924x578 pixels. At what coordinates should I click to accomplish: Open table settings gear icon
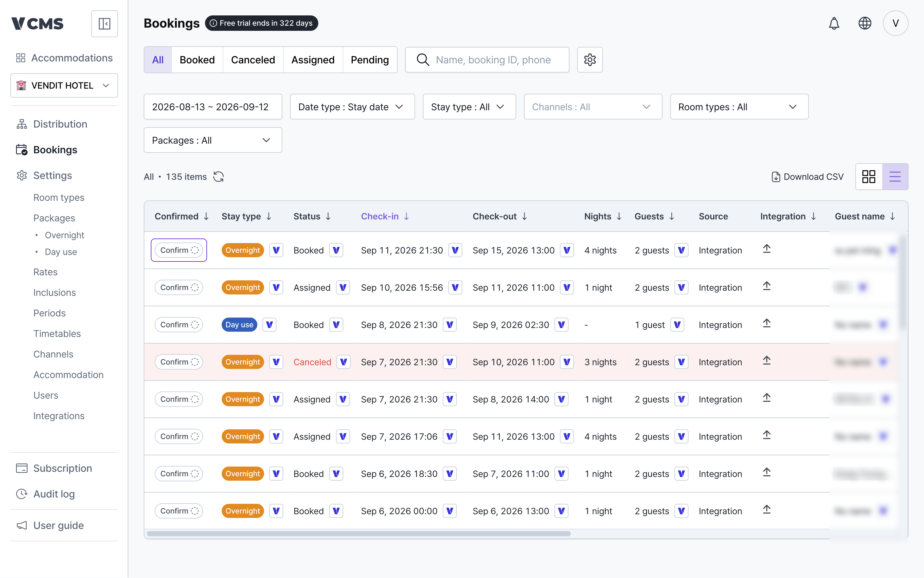[589, 60]
